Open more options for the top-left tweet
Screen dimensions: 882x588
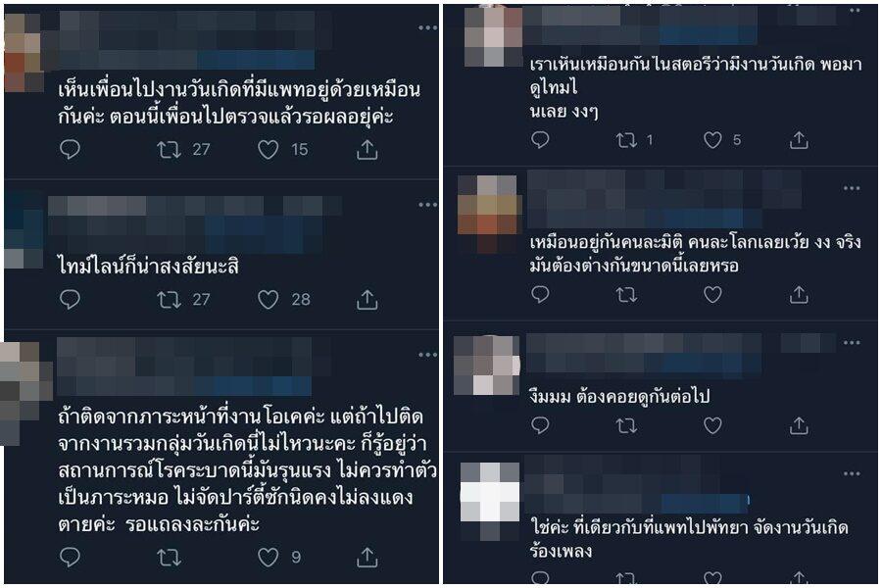[x=427, y=27]
